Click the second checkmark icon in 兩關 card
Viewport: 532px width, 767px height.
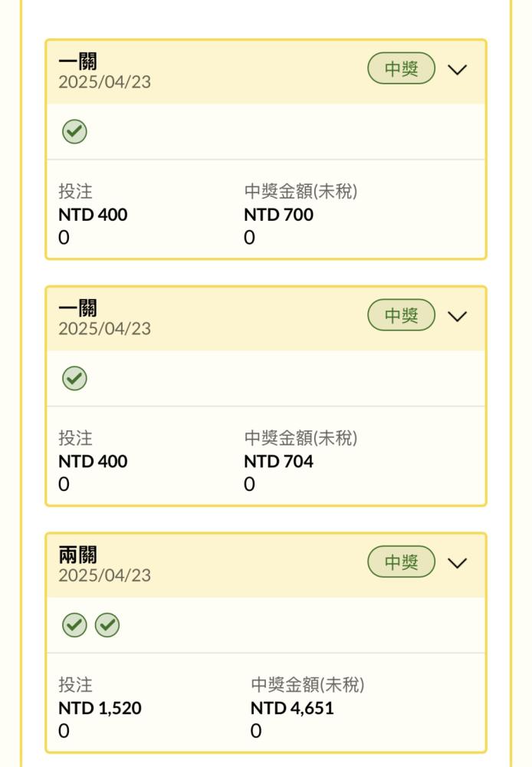pyautogui.click(x=107, y=624)
